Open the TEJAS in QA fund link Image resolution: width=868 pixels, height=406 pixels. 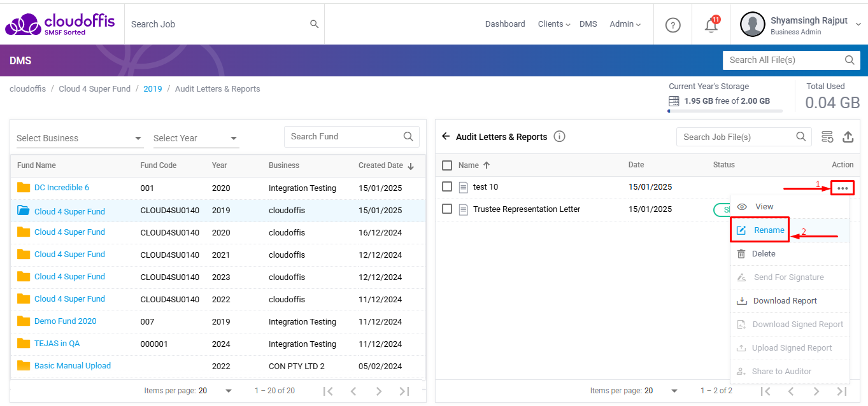coord(57,344)
